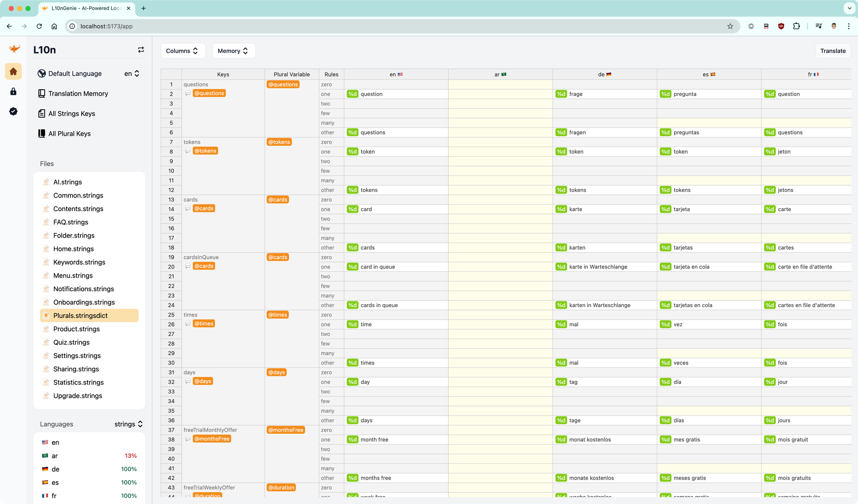Select Settings.strings file
This screenshot has height=504, width=858.
89,356
